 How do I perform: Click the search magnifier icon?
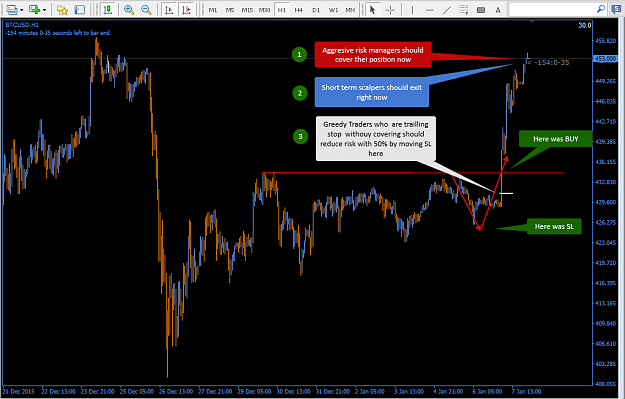[x=601, y=9]
